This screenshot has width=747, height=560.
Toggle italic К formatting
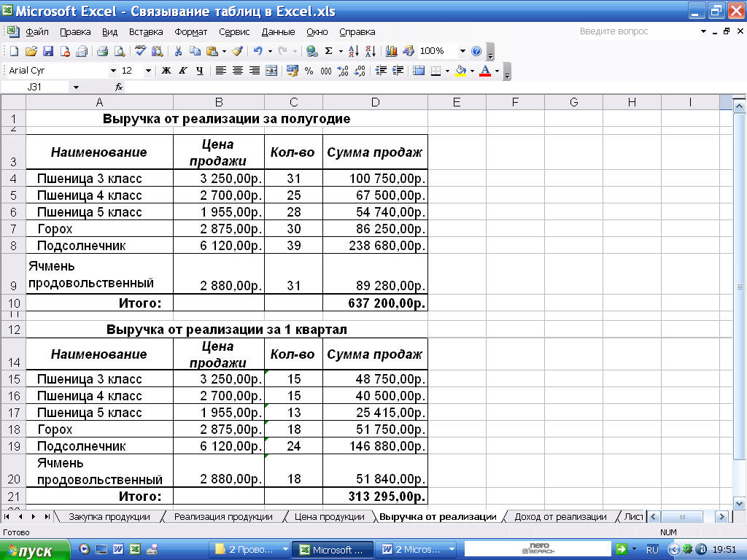(x=183, y=71)
